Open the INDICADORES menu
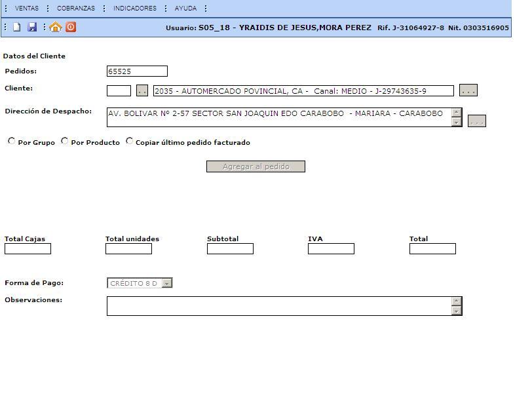Screen dimensions: 532x405 [135, 8]
